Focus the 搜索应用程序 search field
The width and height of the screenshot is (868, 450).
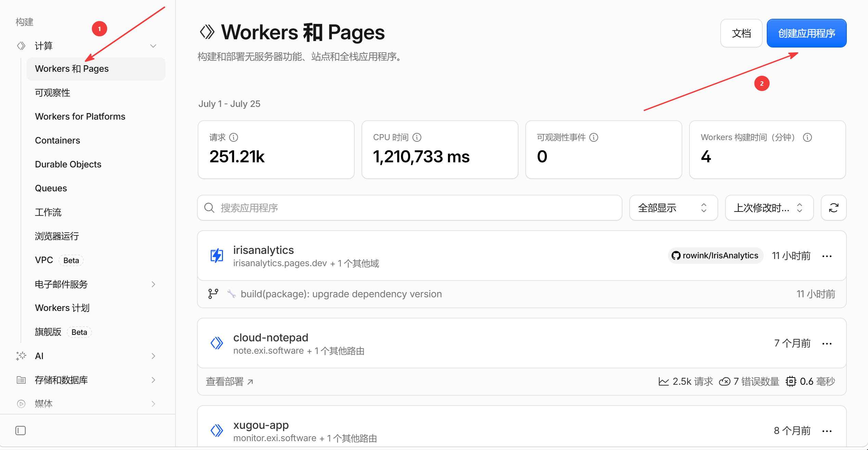click(409, 208)
